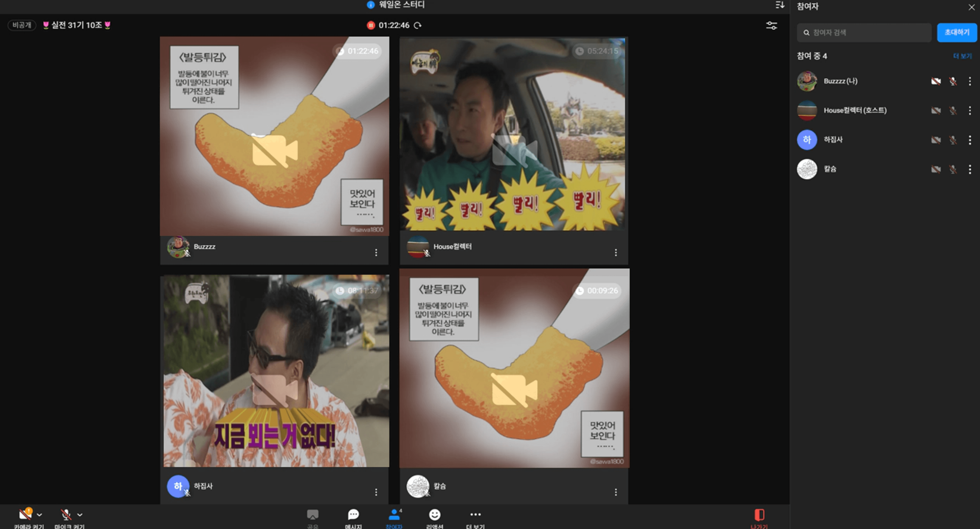This screenshot has height=529, width=980.
Task: Open layout settings sliders icon
Action: [x=771, y=26]
